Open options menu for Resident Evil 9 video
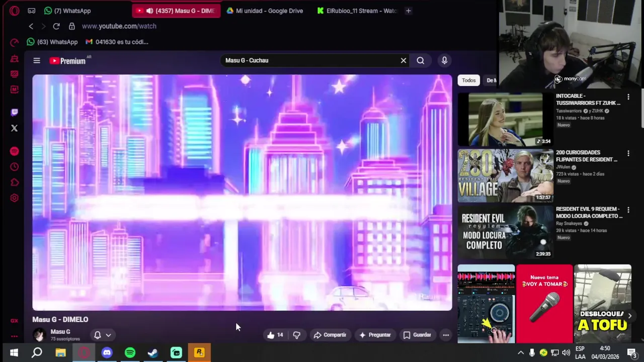644x362 pixels. pos(628,210)
